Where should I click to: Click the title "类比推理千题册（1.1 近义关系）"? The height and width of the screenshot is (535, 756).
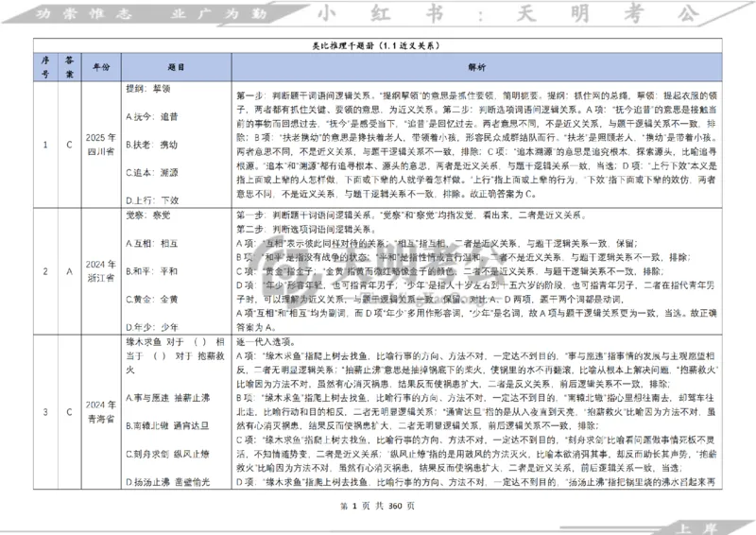(376, 45)
